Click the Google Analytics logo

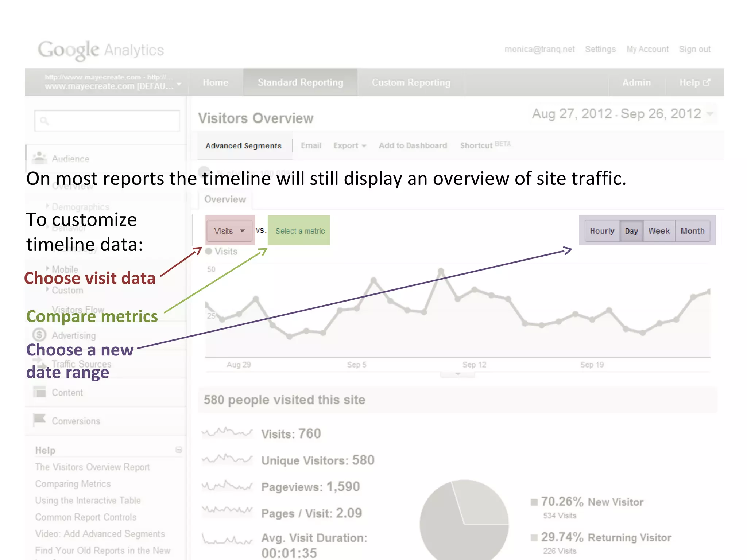click(x=101, y=50)
